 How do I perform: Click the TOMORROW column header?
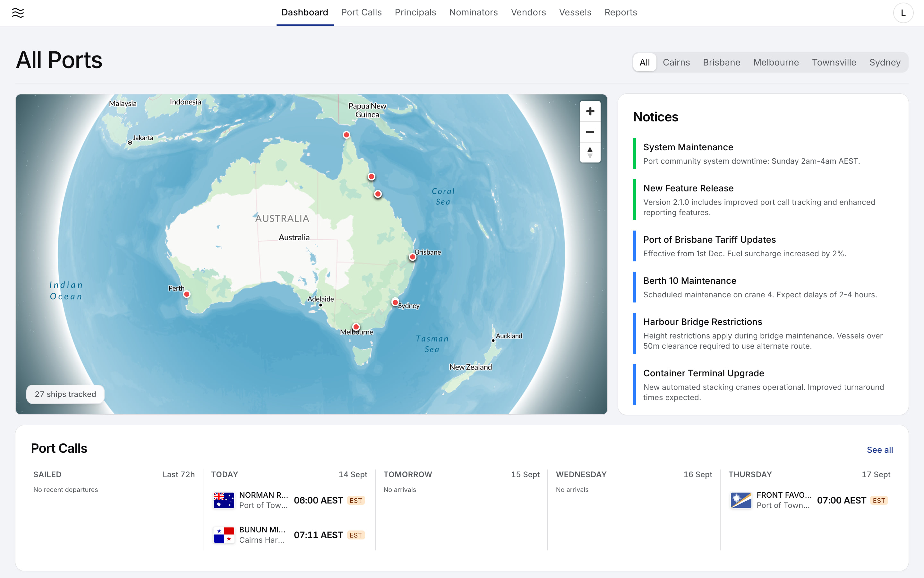click(408, 474)
